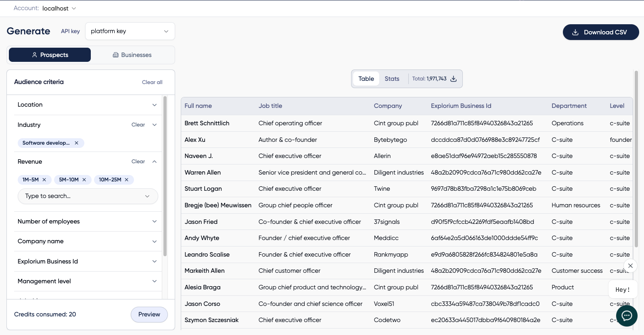644x335 pixels.
Task: Click the download icon beside Total count
Action: coord(454,79)
